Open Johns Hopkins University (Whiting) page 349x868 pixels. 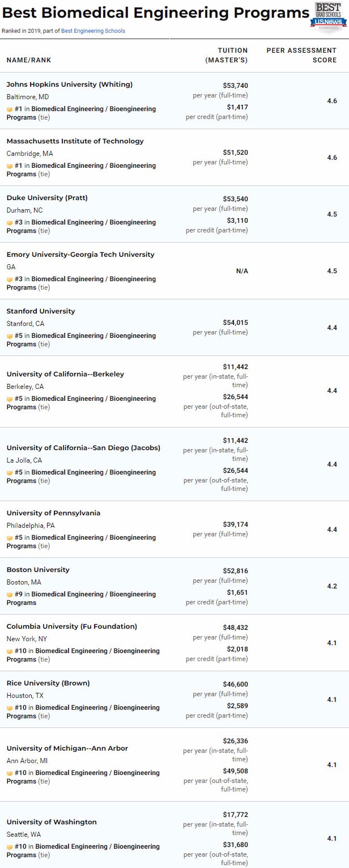[x=70, y=84]
